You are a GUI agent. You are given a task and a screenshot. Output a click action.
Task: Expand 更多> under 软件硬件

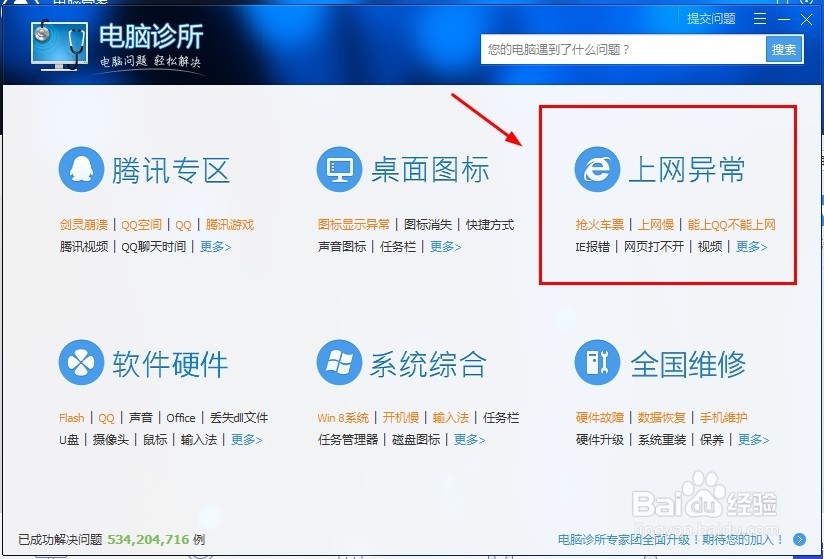pos(246,439)
